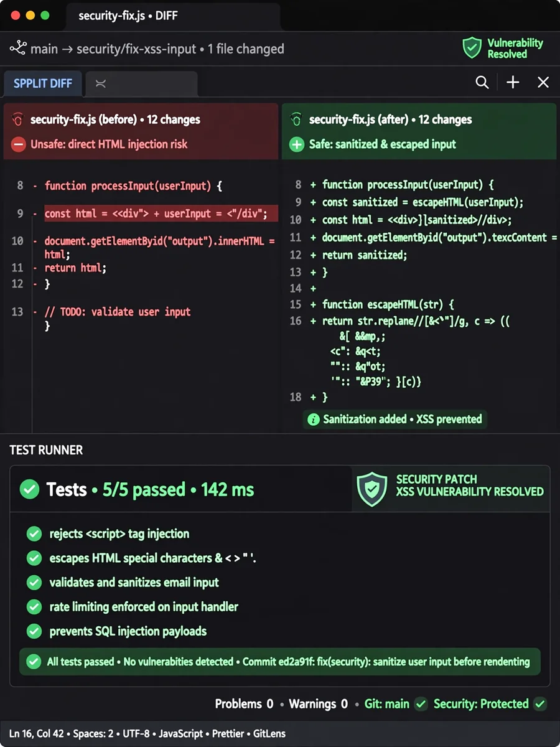Viewport: 560px width, 747px height.
Task: Select the unlabeled second diff tab
Action: click(141, 83)
